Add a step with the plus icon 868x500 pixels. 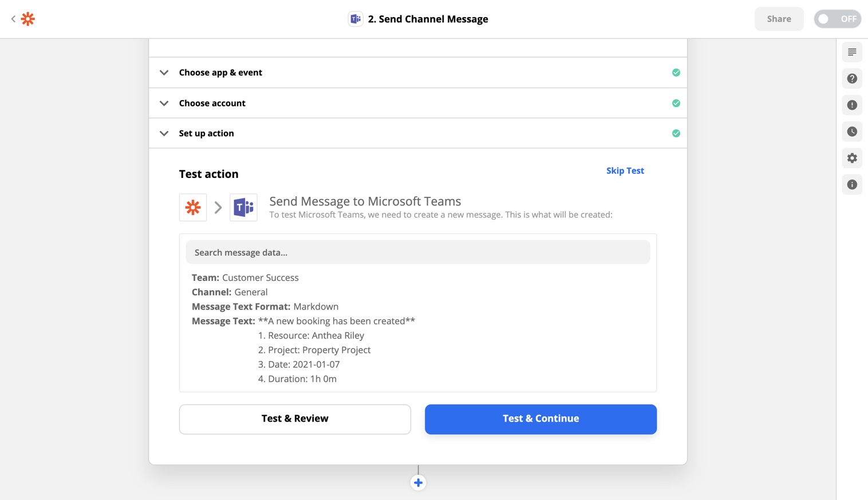418,483
